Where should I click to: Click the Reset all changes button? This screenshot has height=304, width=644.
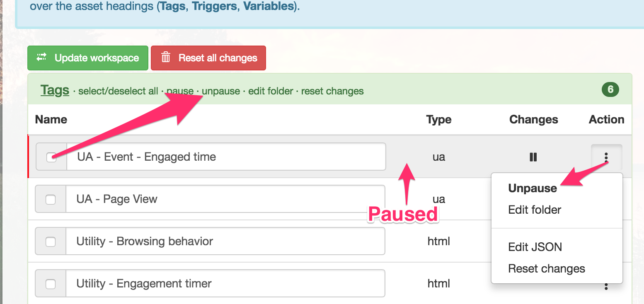point(208,58)
